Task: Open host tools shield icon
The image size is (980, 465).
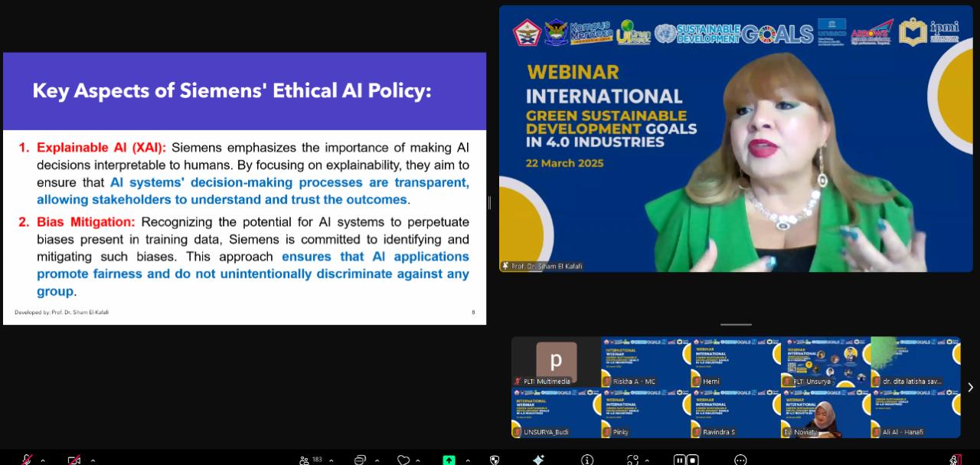Action: pyautogui.click(x=495, y=460)
